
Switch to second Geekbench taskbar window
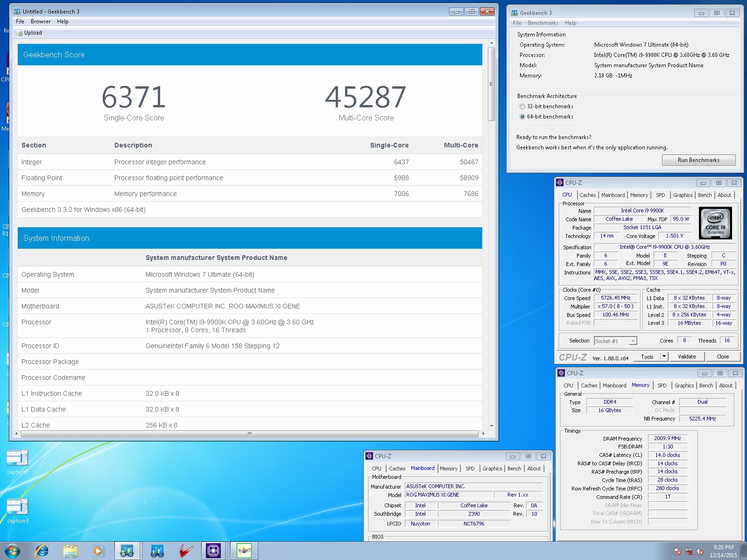pos(157,551)
